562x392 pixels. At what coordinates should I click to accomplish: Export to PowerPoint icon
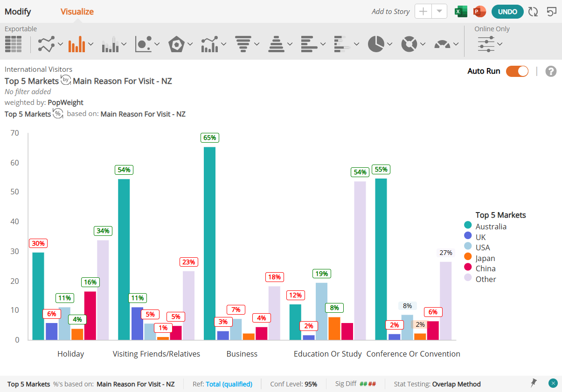pos(479,12)
